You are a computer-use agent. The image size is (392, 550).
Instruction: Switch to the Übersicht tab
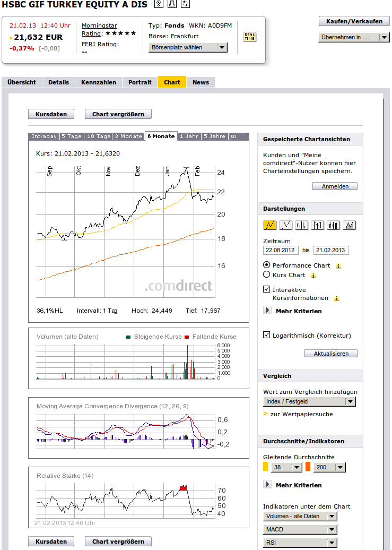[22, 82]
